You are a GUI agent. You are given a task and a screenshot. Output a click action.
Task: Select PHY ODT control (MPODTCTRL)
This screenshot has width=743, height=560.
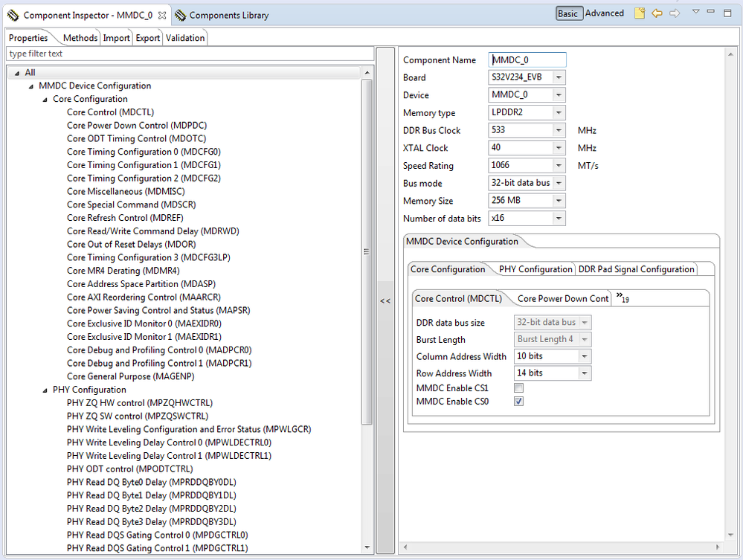130,469
